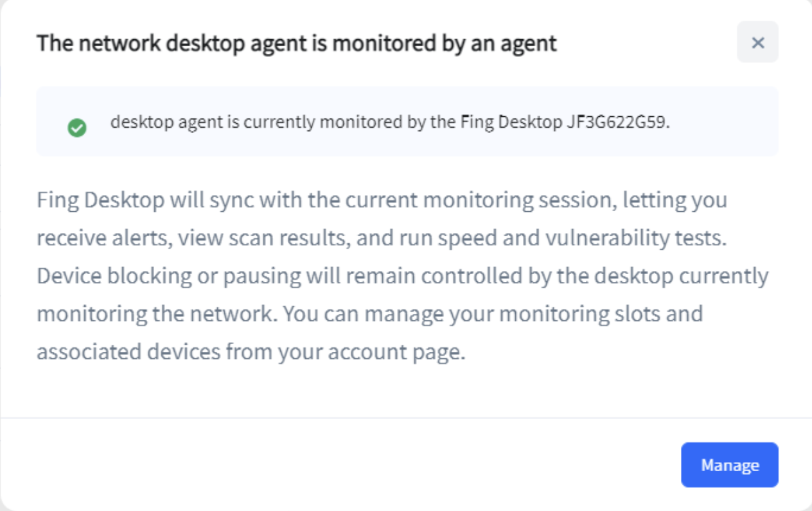
Task: Close the dialog with the X button
Action: (x=757, y=42)
